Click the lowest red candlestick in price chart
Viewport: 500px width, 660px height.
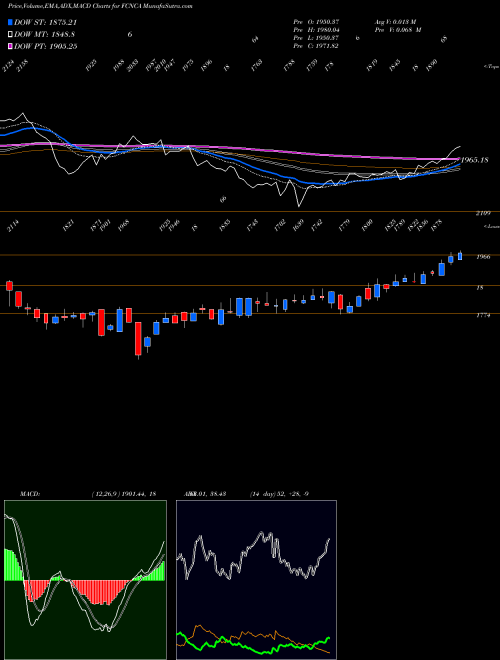pyautogui.click(x=138, y=339)
